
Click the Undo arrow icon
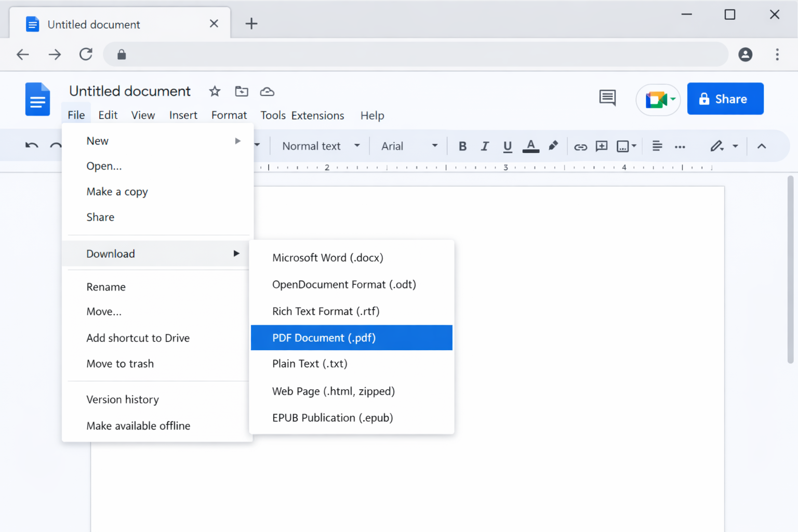32,146
